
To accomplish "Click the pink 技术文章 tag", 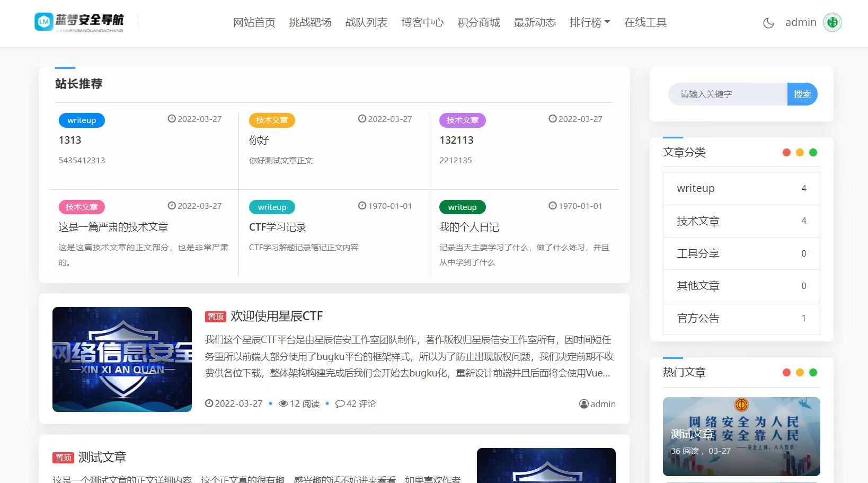I will [x=82, y=207].
